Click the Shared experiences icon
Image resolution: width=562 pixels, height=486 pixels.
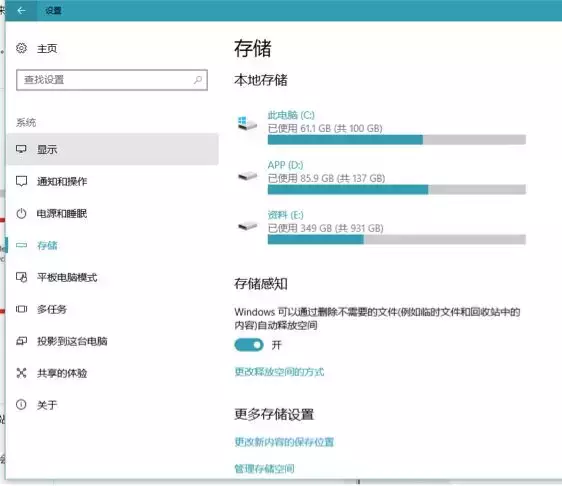click(22, 373)
